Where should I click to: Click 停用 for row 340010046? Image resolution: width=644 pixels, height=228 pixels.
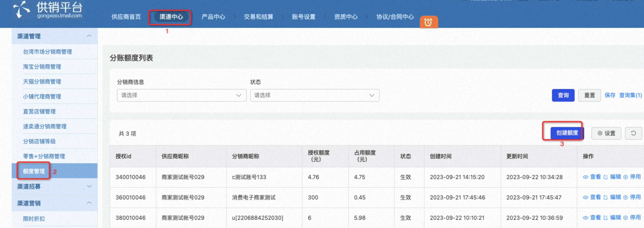click(632, 177)
